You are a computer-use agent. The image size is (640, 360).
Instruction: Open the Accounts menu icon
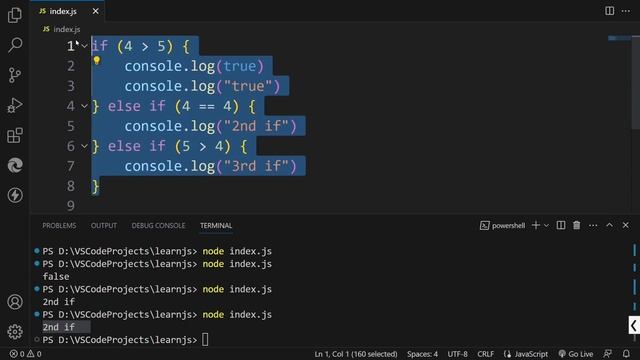coord(15,302)
